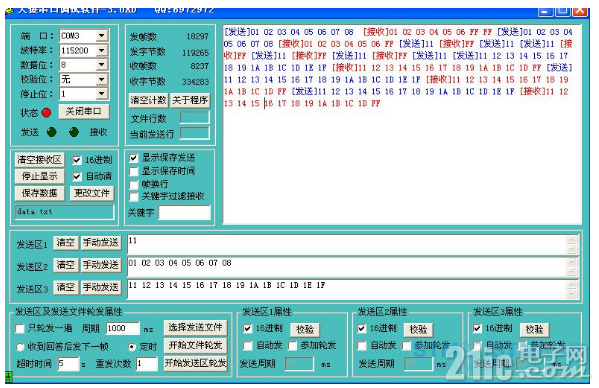Open the 波特率 115200 dropdown
599x388 pixels.
pos(101,50)
